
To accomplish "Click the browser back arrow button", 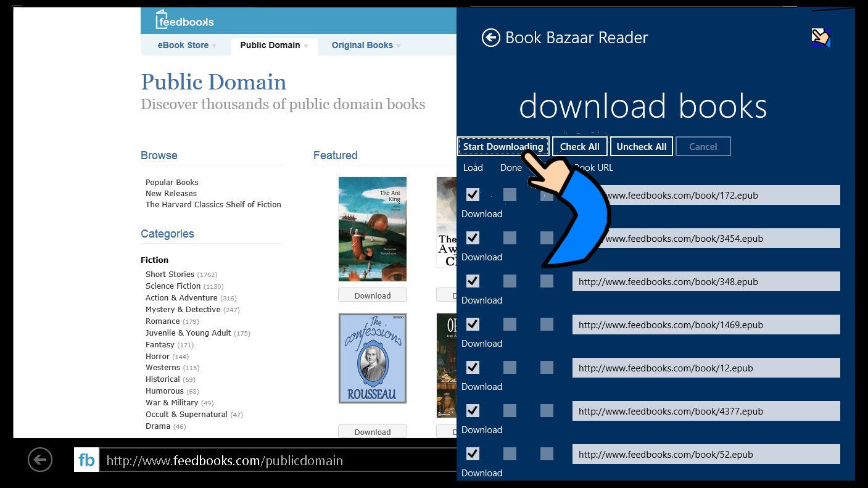I will (40, 460).
